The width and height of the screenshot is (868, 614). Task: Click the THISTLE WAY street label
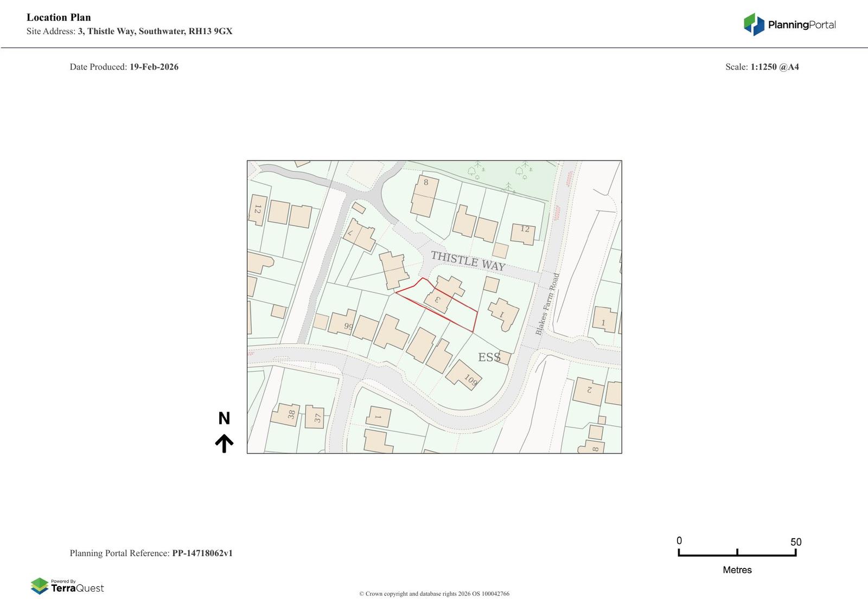[x=468, y=261]
